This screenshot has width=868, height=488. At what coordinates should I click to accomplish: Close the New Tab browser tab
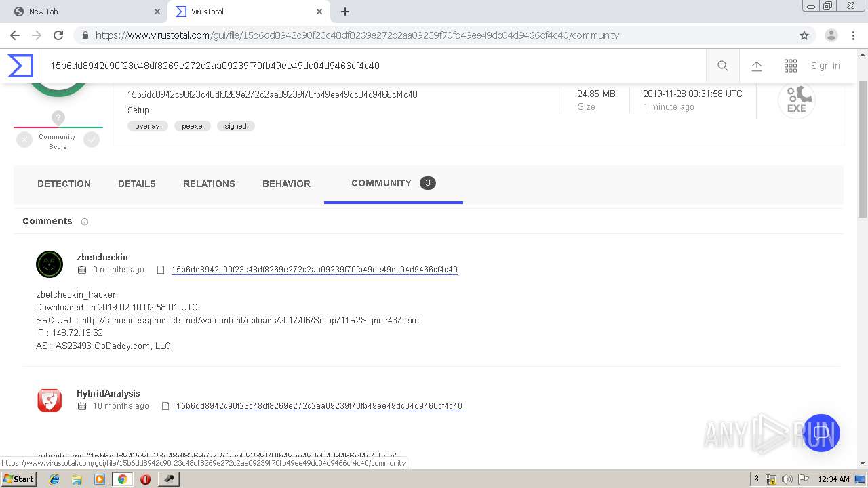157,12
